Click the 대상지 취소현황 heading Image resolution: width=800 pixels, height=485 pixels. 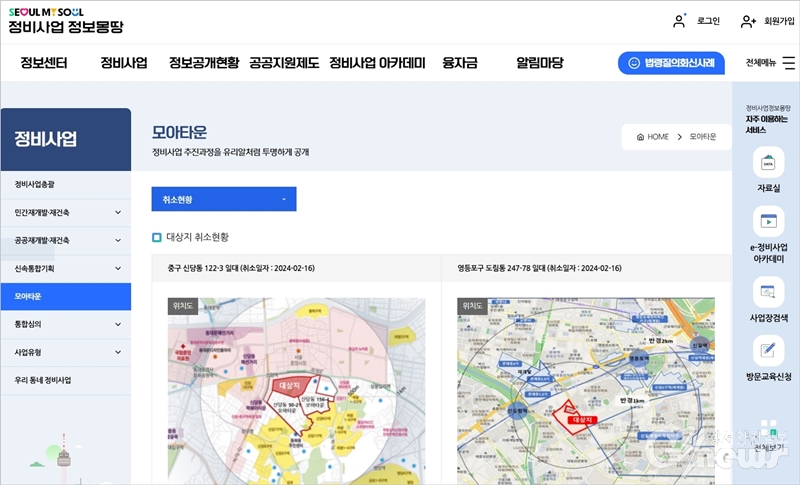pos(197,237)
